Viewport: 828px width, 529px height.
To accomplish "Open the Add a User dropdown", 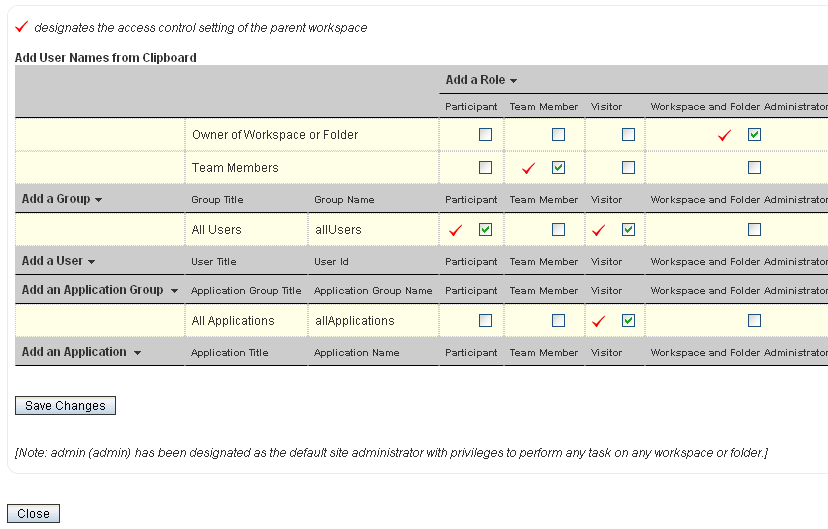I will (58, 261).
